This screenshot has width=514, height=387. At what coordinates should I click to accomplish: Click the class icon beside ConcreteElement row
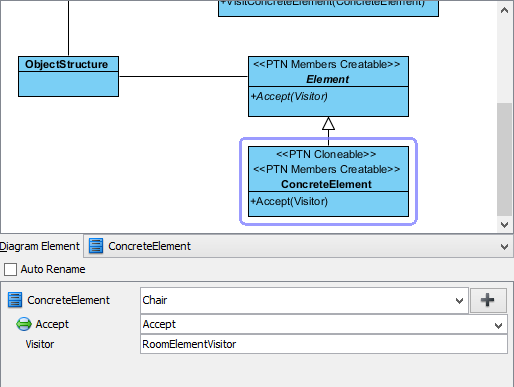click(x=15, y=300)
